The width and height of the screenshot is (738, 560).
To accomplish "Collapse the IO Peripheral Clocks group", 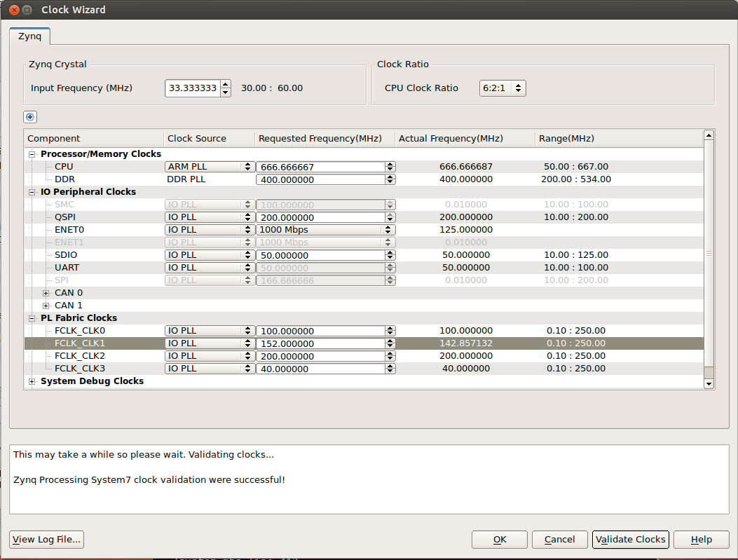I will pyautogui.click(x=32, y=192).
